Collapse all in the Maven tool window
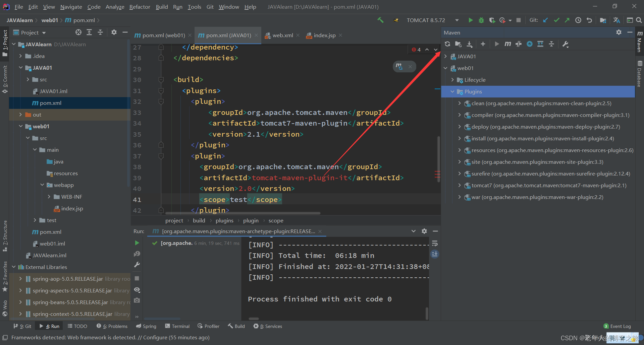 [551, 44]
